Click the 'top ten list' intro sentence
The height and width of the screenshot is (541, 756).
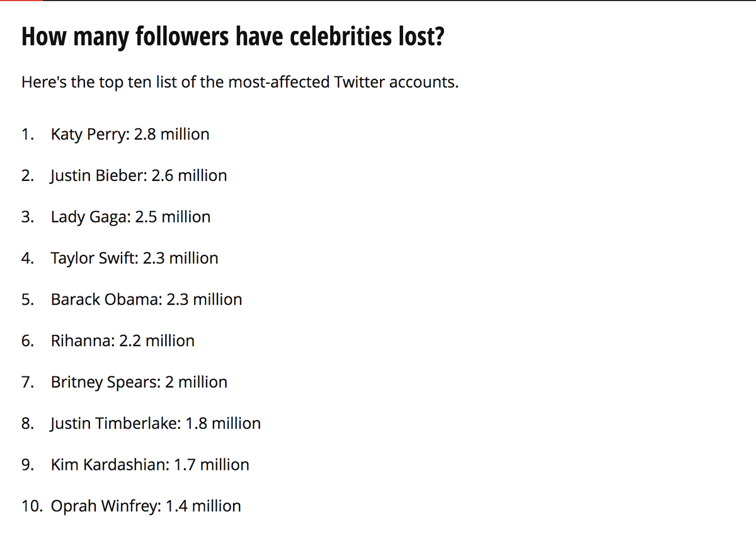(239, 82)
